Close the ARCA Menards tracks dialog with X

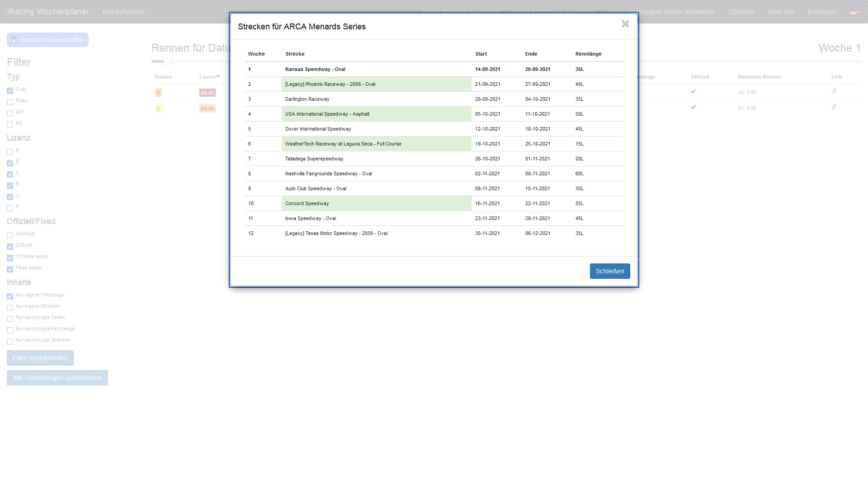(x=625, y=24)
